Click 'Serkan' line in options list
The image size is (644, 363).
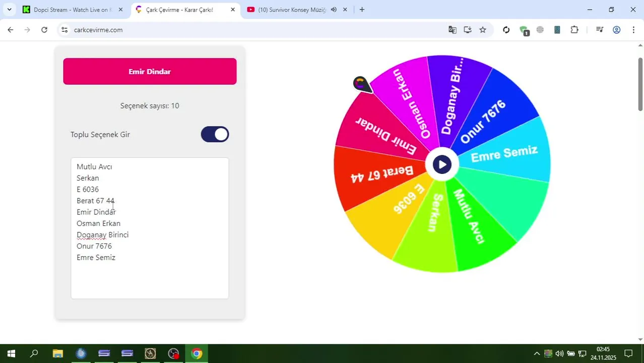tap(88, 178)
